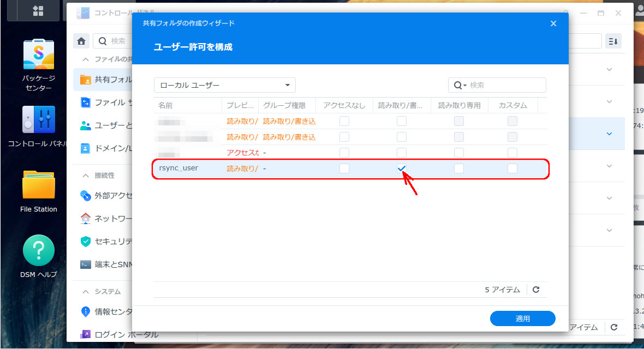Collapse the system section in sidebar
Viewport: 644px width, 349px height.
point(86,292)
